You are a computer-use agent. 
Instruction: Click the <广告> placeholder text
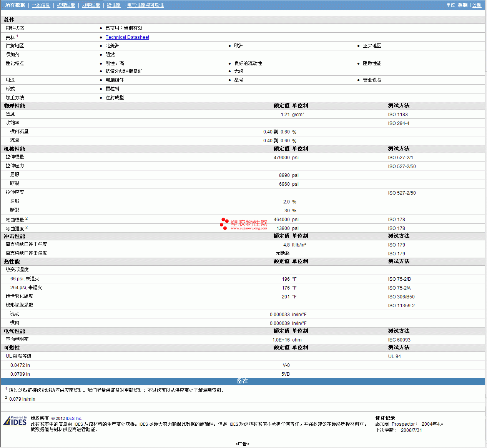(x=242, y=444)
